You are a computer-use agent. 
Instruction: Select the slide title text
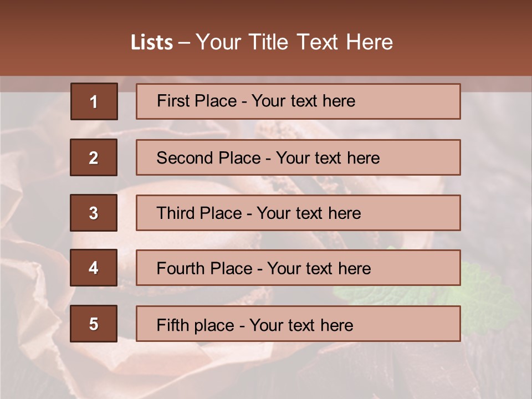(x=262, y=42)
